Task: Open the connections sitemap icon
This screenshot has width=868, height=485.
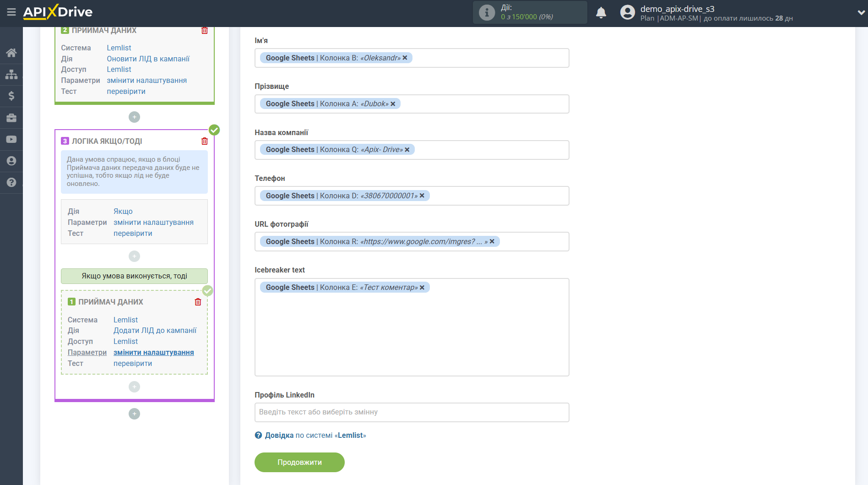Action: point(11,74)
